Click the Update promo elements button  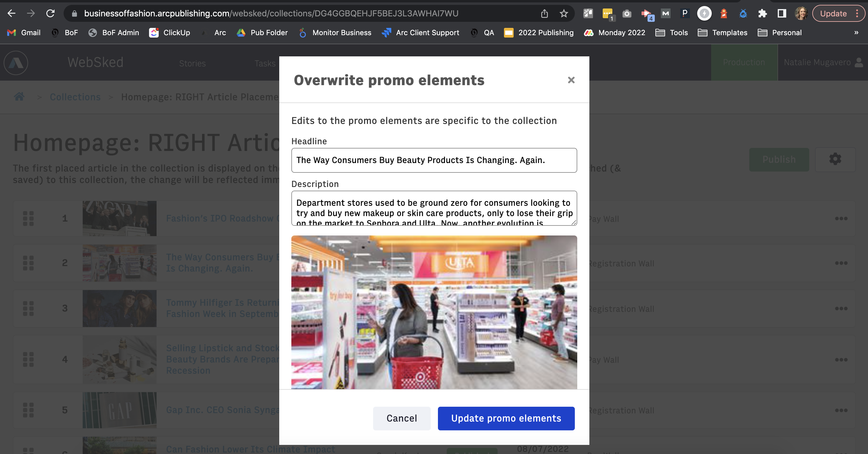click(x=506, y=418)
